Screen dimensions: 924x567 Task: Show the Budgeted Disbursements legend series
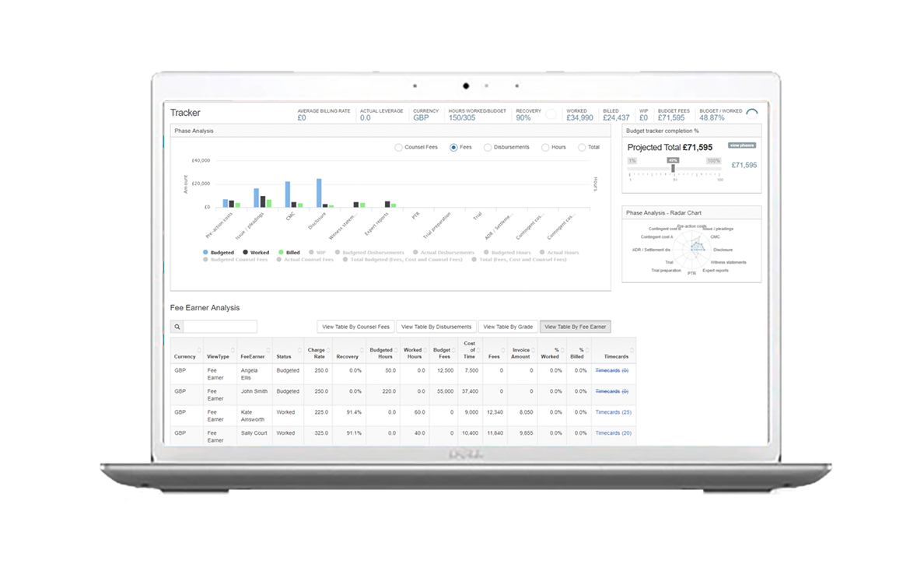click(x=369, y=252)
